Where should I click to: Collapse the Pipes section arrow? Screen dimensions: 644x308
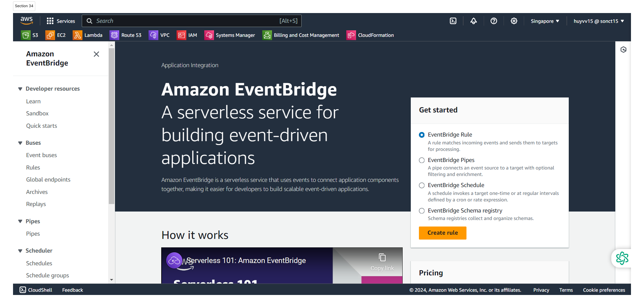20,221
